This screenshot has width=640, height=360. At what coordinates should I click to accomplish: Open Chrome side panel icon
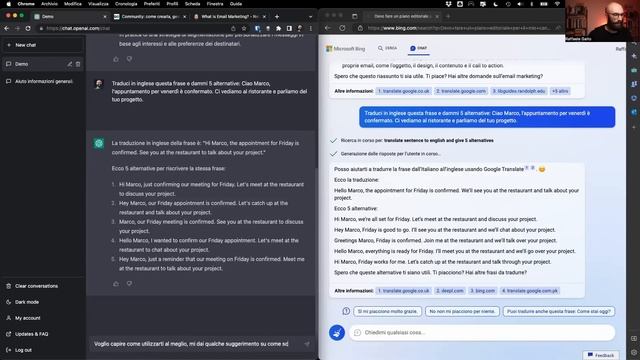click(289, 28)
